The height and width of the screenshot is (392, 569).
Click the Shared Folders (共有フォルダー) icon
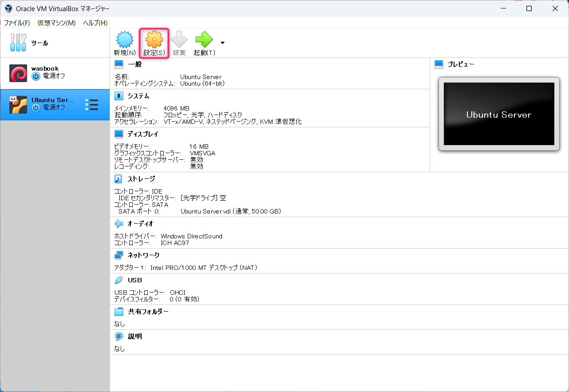pos(119,312)
